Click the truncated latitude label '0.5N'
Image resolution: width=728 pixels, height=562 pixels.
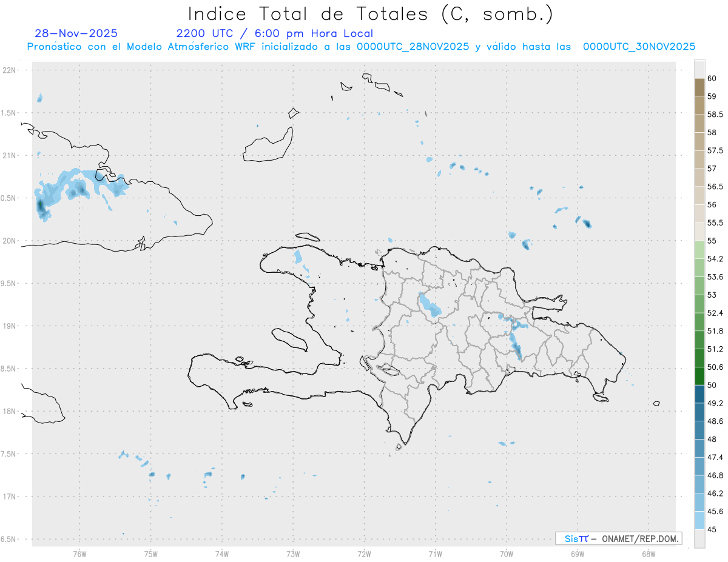click(x=8, y=198)
